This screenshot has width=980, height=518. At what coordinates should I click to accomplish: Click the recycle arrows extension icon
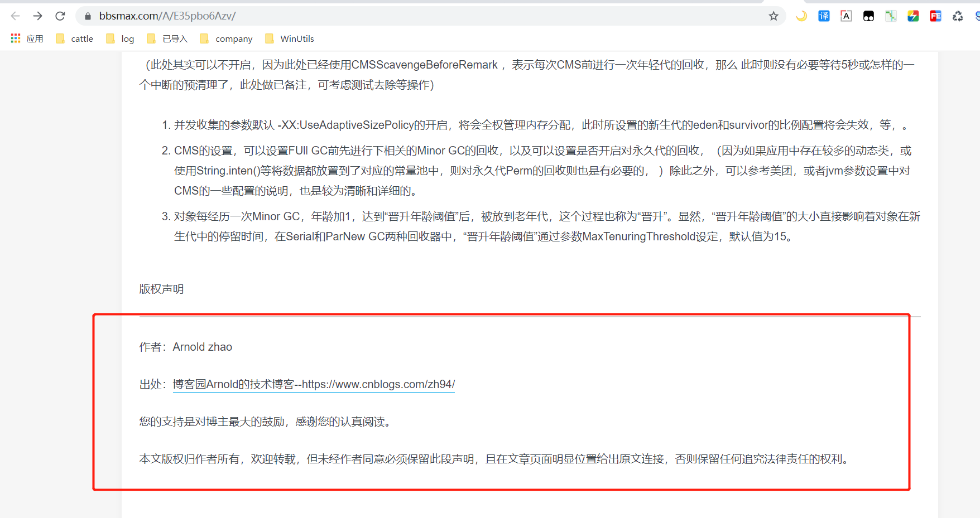tap(958, 16)
